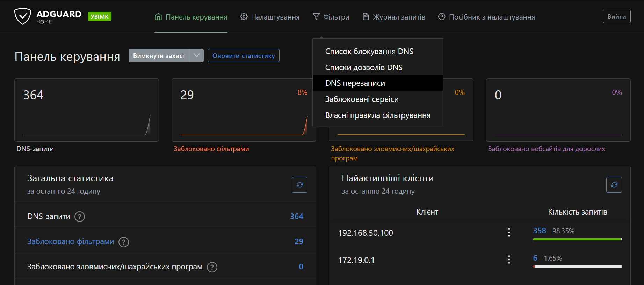
Task: Click the Вимкнути захист button
Action: pos(159,55)
